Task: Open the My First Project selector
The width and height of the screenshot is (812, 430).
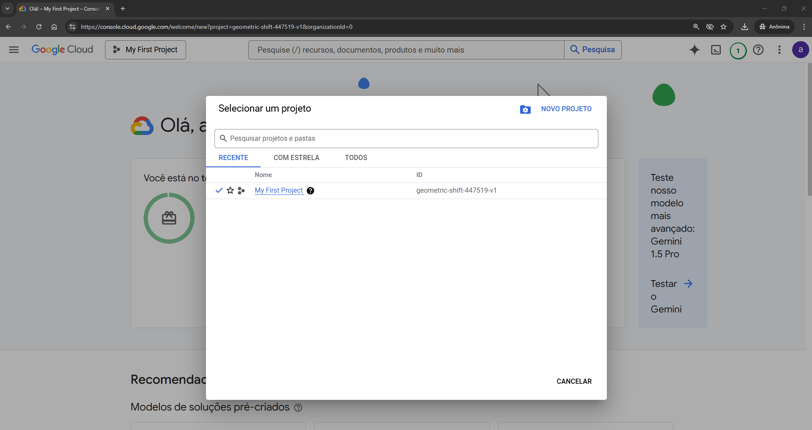Action: [x=146, y=50]
